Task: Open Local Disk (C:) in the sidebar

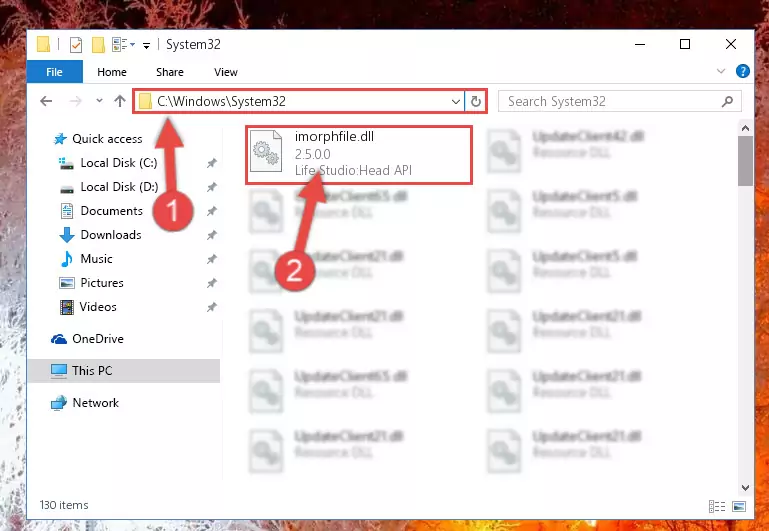Action: tap(119, 163)
